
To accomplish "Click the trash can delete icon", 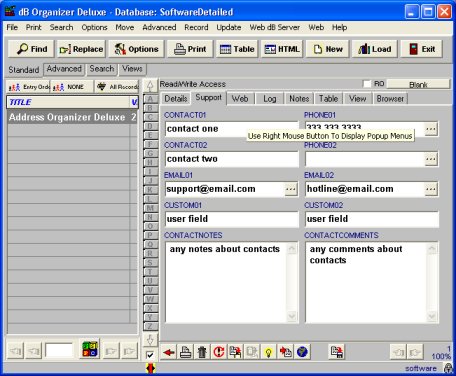I will click(x=202, y=352).
